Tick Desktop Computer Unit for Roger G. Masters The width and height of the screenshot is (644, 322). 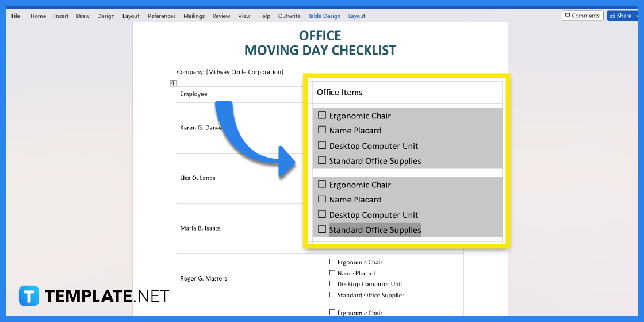coord(332,284)
